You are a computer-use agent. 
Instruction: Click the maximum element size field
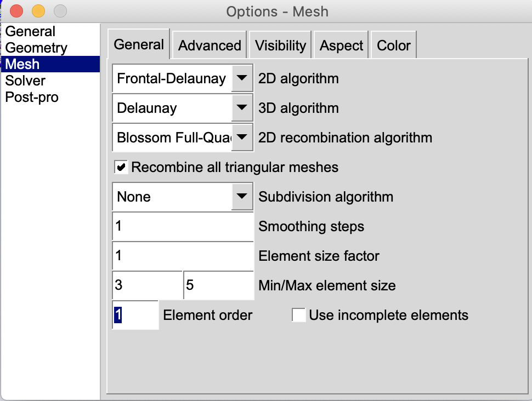click(x=219, y=285)
